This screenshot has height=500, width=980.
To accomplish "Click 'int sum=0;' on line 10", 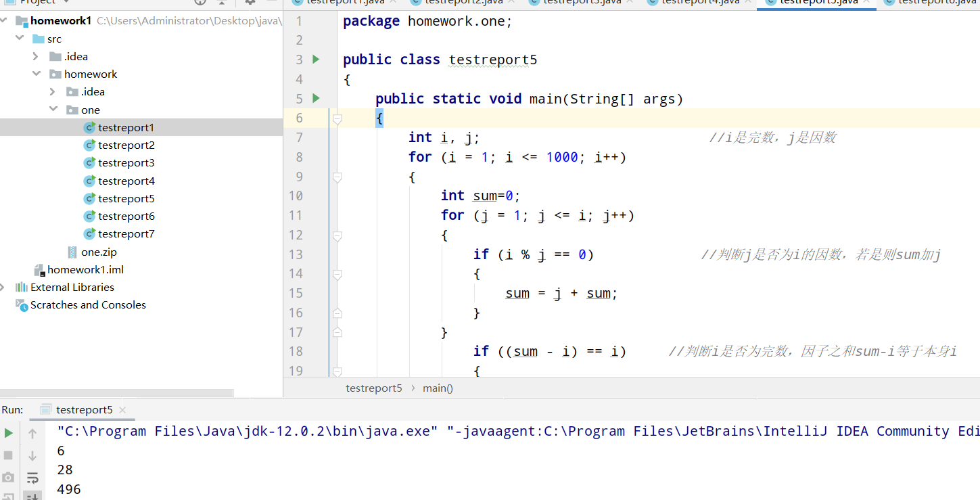I will pyautogui.click(x=481, y=196).
